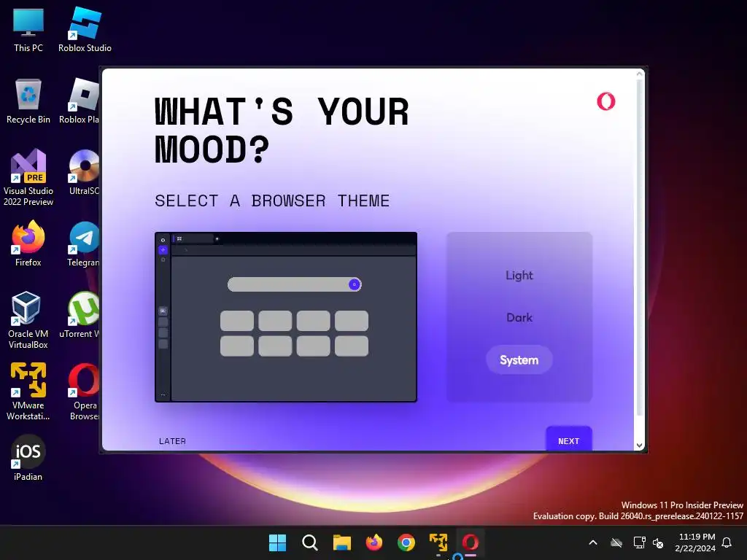Select the uTorrent Web desktop shortcut
This screenshot has width=747, height=560.
coord(81,315)
